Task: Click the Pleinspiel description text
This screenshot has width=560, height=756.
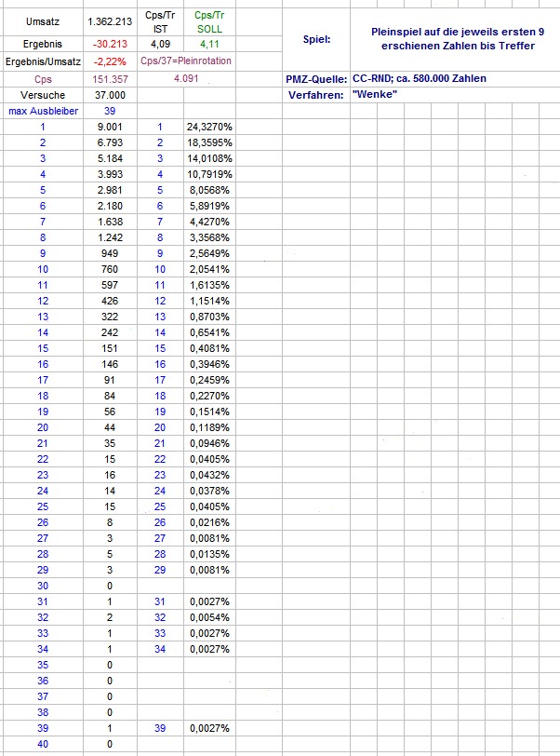Action: 458,38
